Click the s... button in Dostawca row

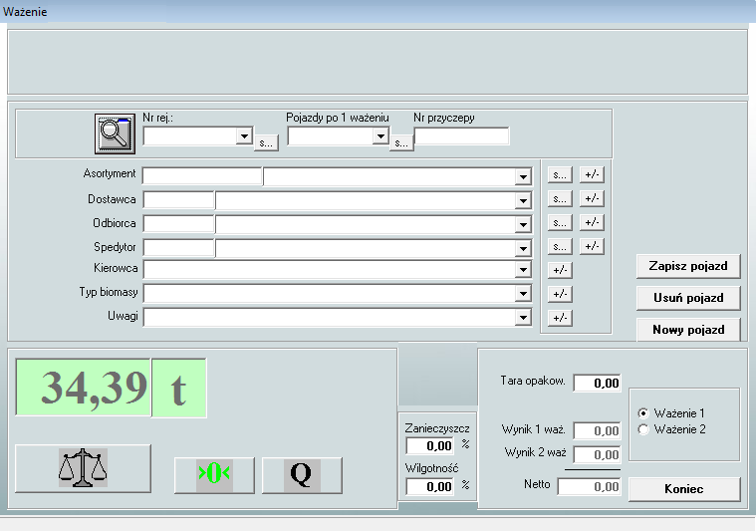pos(560,198)
